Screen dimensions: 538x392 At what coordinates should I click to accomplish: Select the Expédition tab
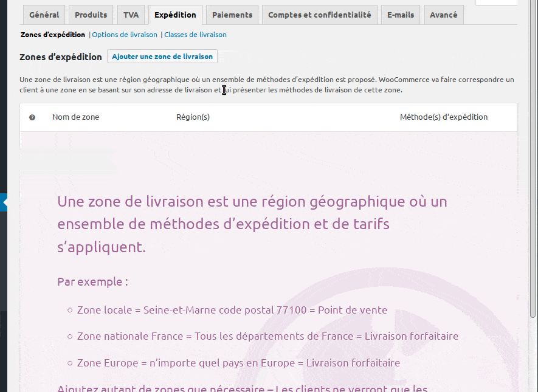coord(175,15)
